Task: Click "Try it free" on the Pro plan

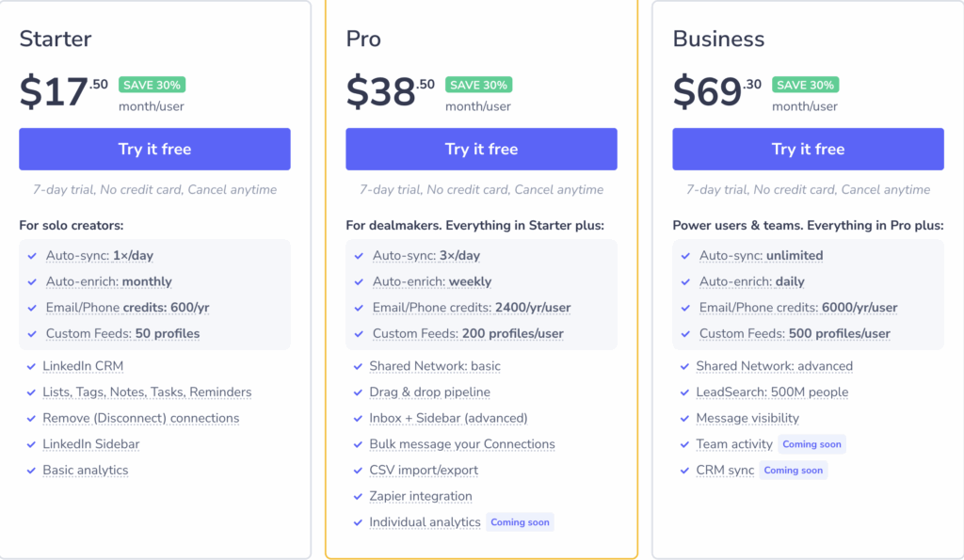Action: (481, 149)
